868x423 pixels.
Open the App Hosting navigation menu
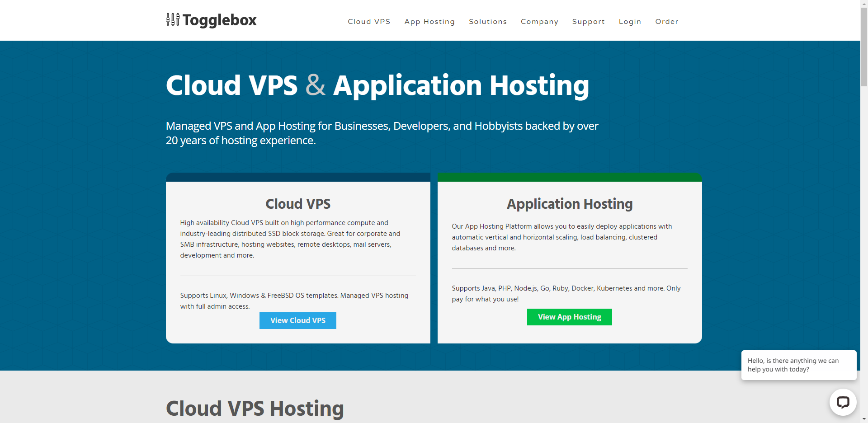(429, 22)
